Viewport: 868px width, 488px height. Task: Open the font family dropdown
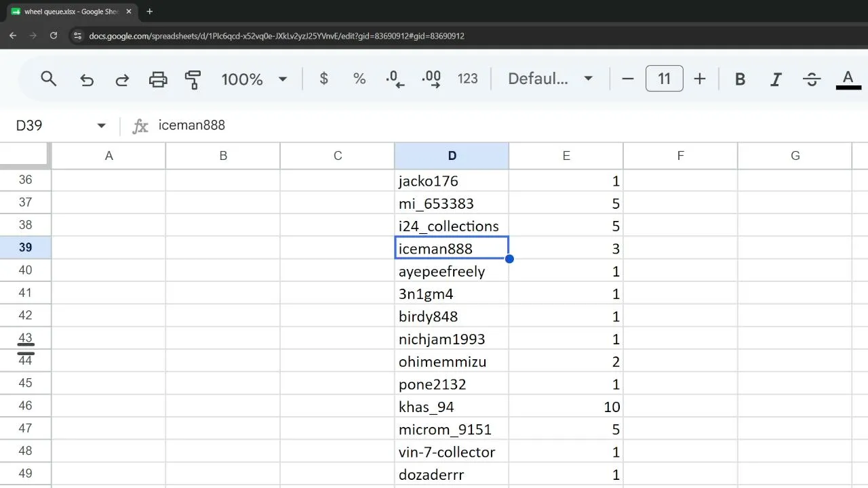coord(551,79)
